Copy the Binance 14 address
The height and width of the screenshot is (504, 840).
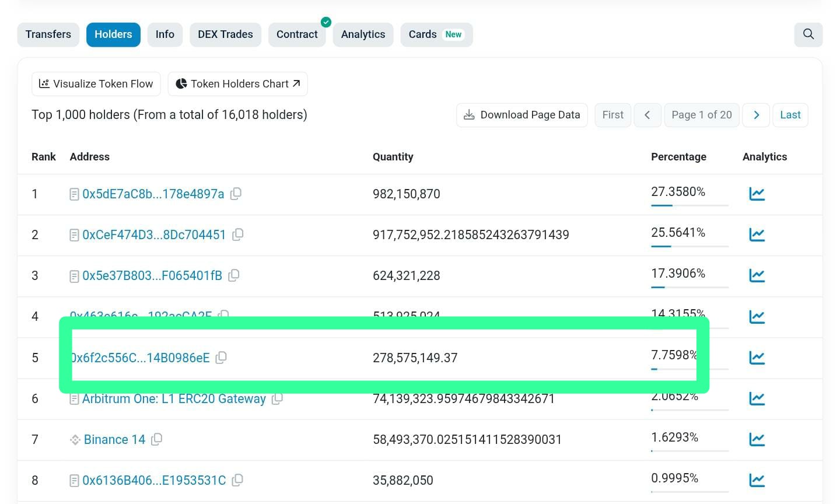point(156,439)
